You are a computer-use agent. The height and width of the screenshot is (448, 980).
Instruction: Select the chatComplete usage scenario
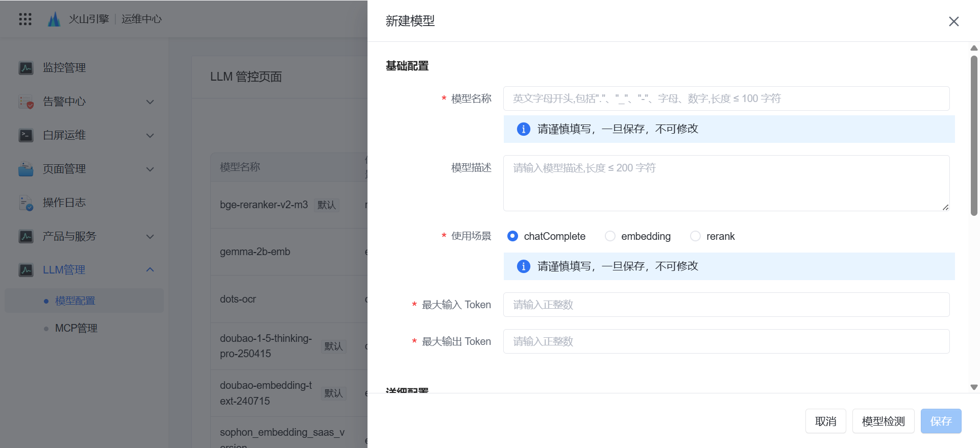512,236
